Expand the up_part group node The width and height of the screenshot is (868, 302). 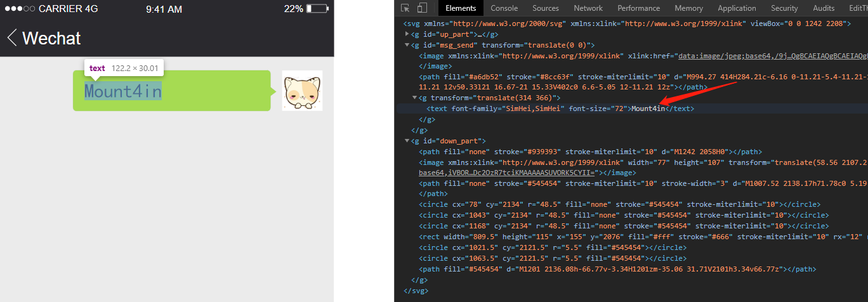point(407,34)
